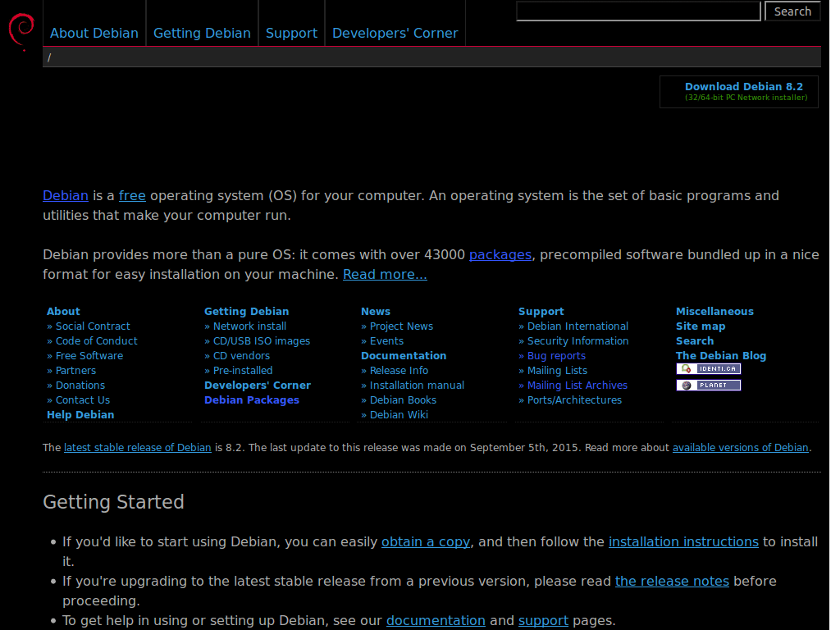This screenshot has width=840, height=630.
Task: Open the Contact Us link
Action: coord(83,399)
